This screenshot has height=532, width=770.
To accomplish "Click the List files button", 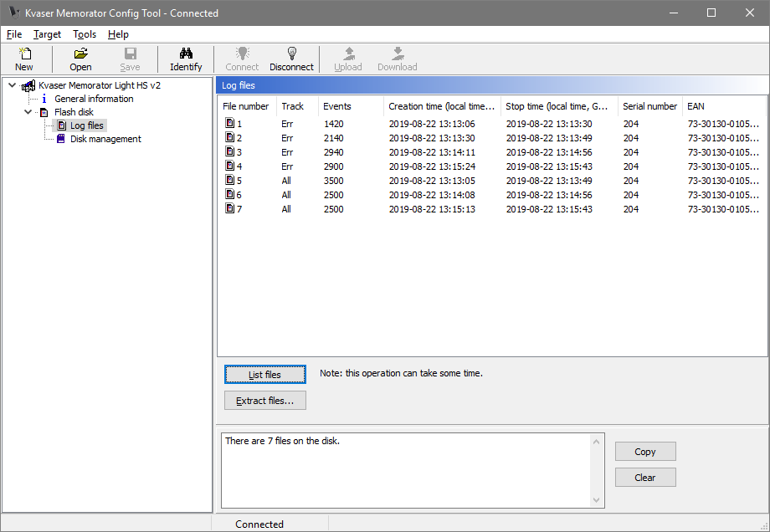I will point(265,375).
